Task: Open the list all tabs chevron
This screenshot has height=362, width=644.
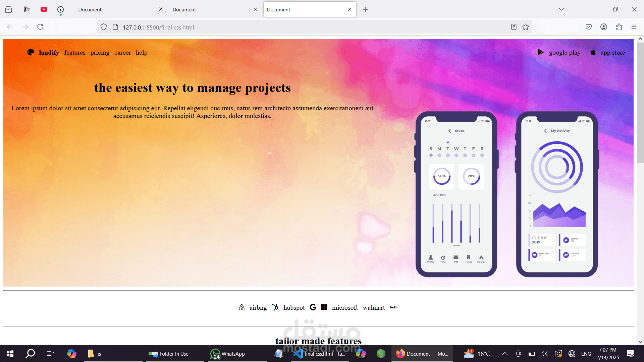Action: 561,9
